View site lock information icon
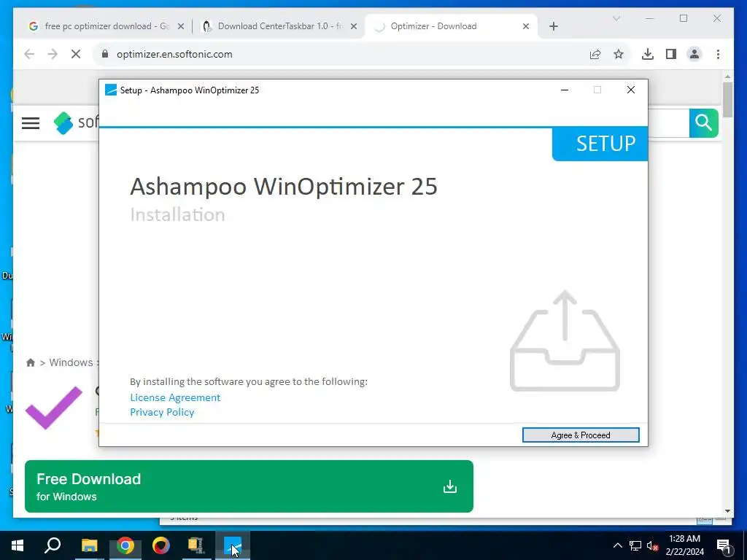 105,54
